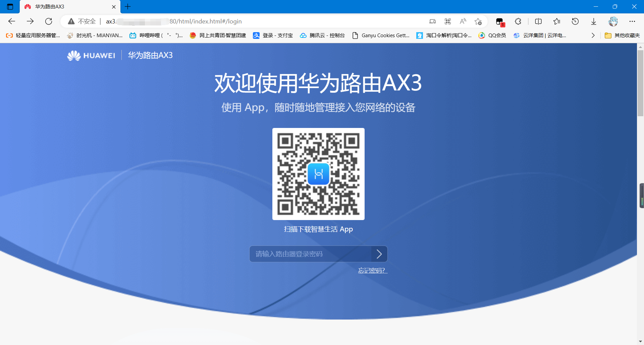Image resolution: width=644 pixels, height=345 pixels.
Task: Open the Settings and more menu
Action: (x=632, y=21)
